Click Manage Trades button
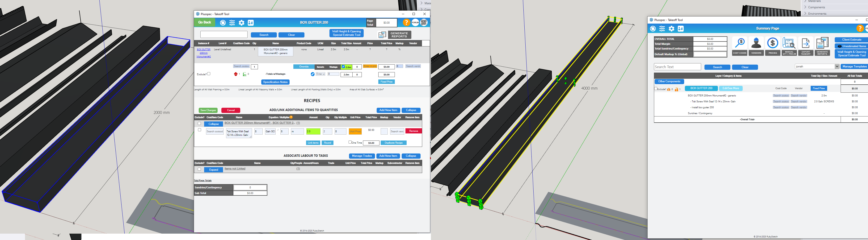The height and width of the screenshot is (240, 868). 362,156
